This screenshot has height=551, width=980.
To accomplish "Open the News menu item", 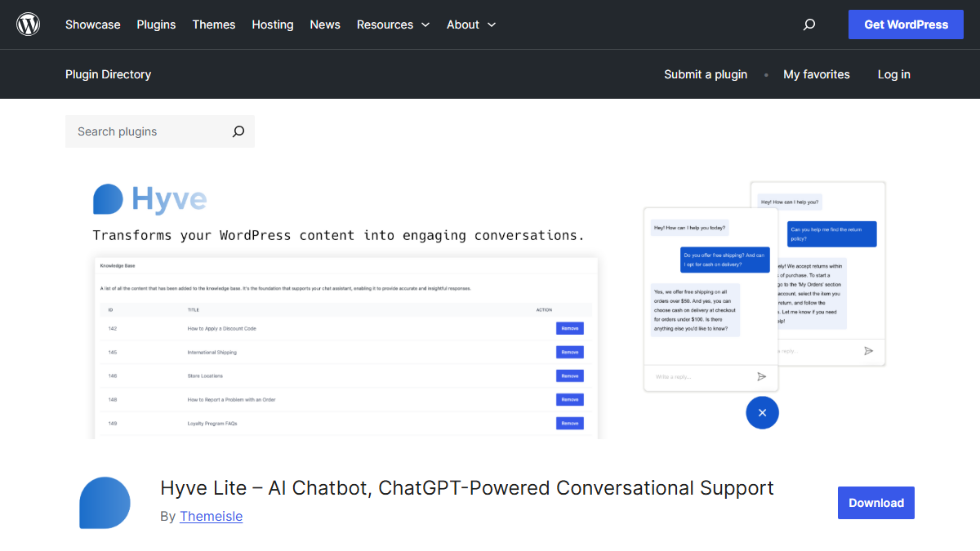I will point(325,24).
